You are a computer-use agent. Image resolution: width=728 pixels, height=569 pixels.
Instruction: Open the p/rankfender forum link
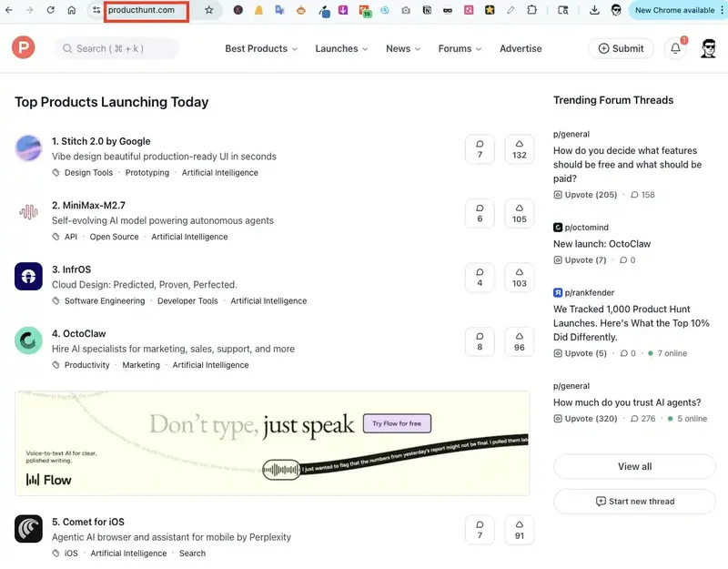click(583, 292)
